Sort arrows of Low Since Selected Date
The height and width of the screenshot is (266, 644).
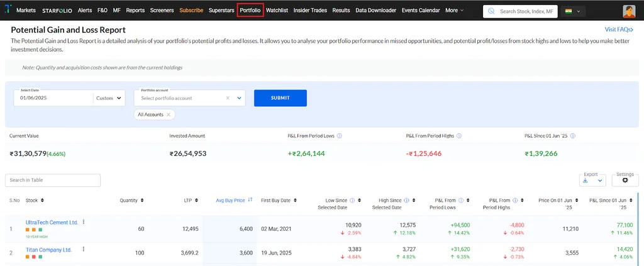tap(359, 201)
